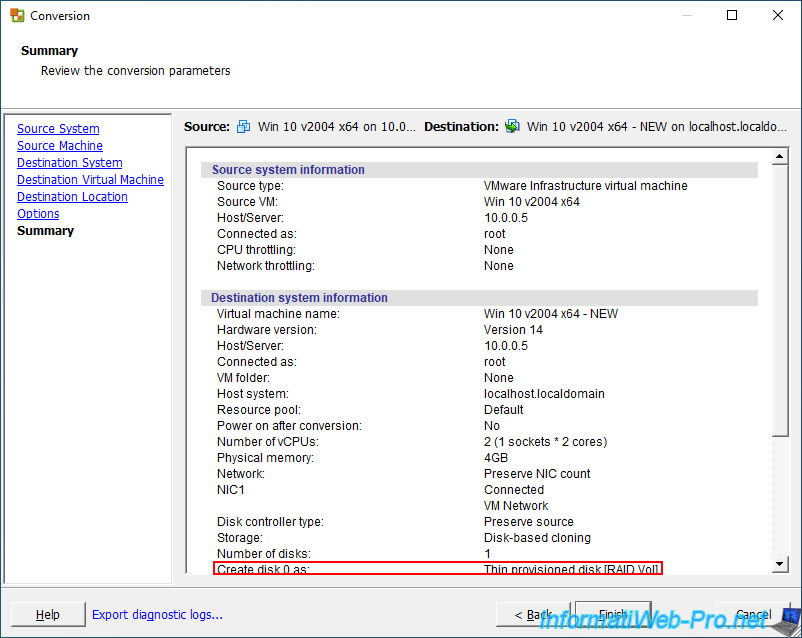Click the 'Create disk 0 as:' label
Viewport: 802px width, 638px height.
click(263, 569)
